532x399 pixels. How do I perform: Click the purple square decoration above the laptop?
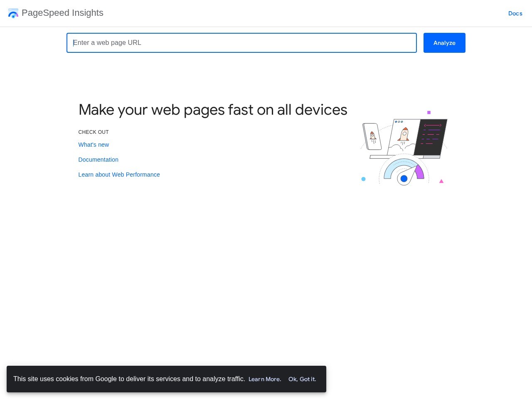click(429, 112)
